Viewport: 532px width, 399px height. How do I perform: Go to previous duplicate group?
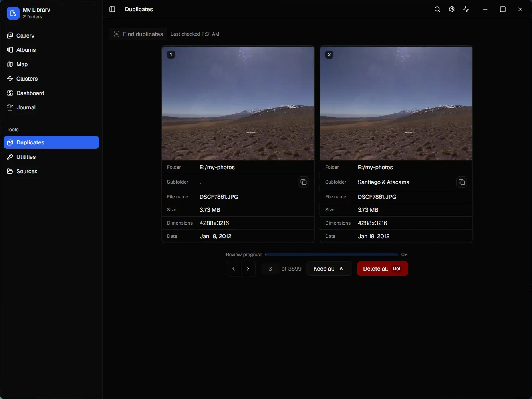tap(234, 269)
